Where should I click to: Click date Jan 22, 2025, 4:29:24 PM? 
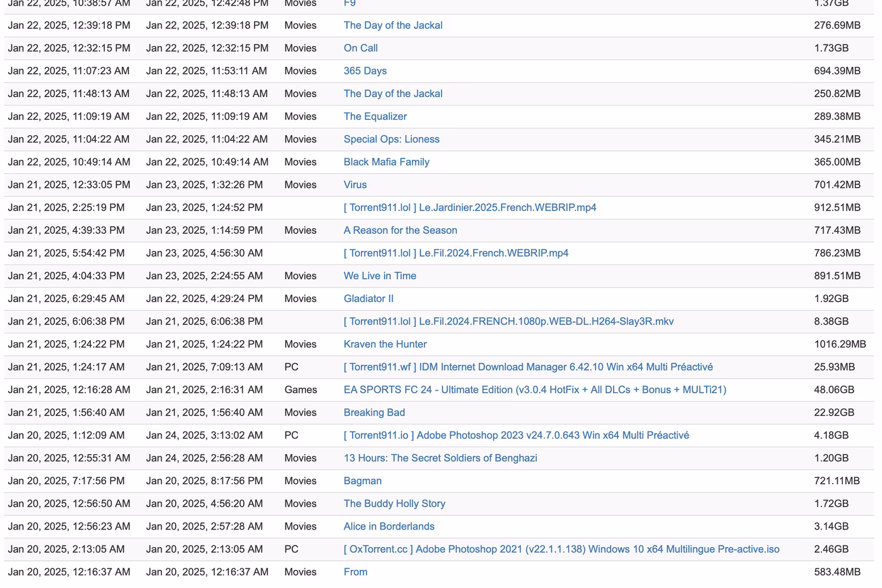click(204, 298)
